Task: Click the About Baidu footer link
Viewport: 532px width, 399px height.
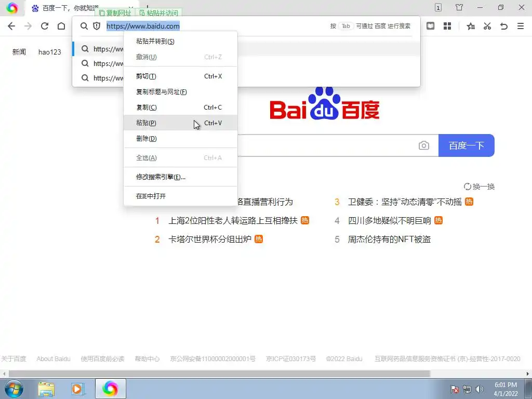Action: click(x=54, y=358)
